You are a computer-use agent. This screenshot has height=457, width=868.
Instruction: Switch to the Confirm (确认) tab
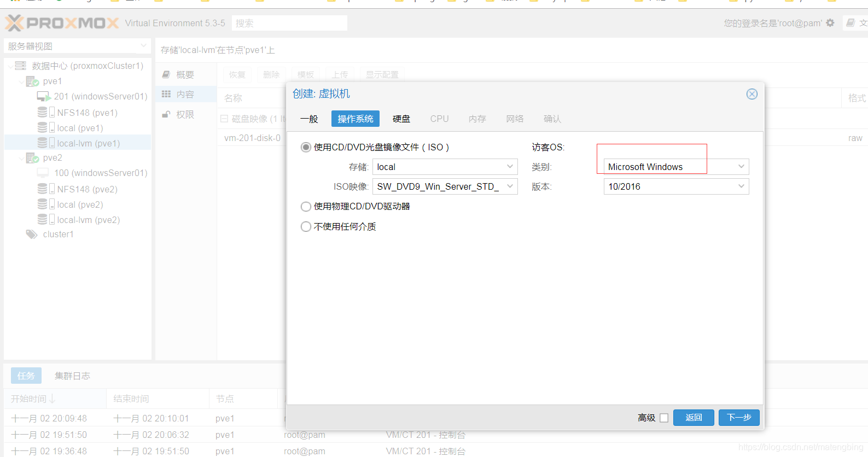click(x=552, y=119)
